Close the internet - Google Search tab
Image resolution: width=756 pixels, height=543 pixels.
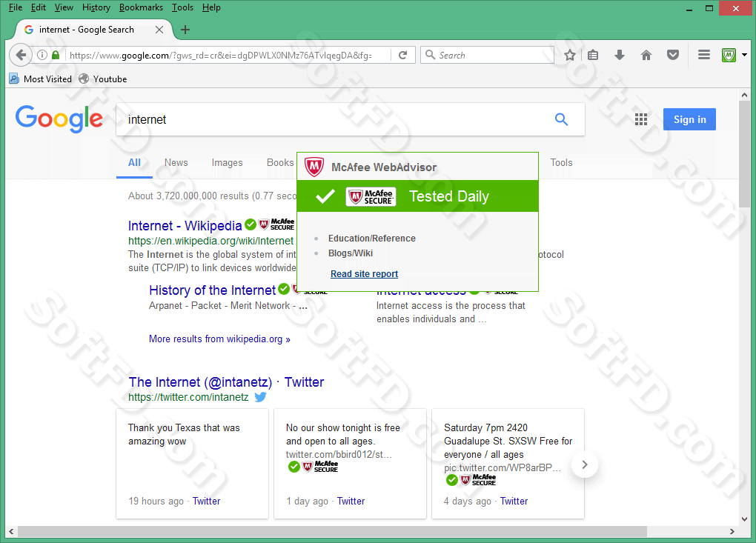tap(159, 30)
